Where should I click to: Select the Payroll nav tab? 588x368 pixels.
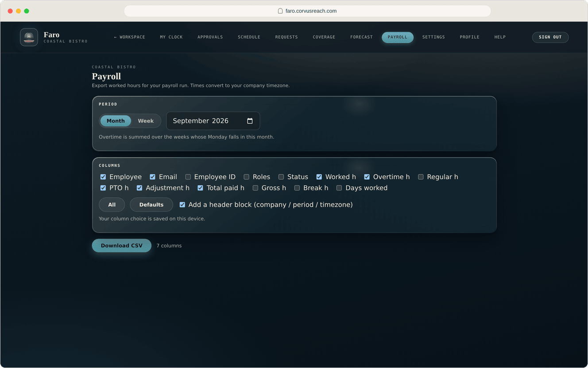398,37
